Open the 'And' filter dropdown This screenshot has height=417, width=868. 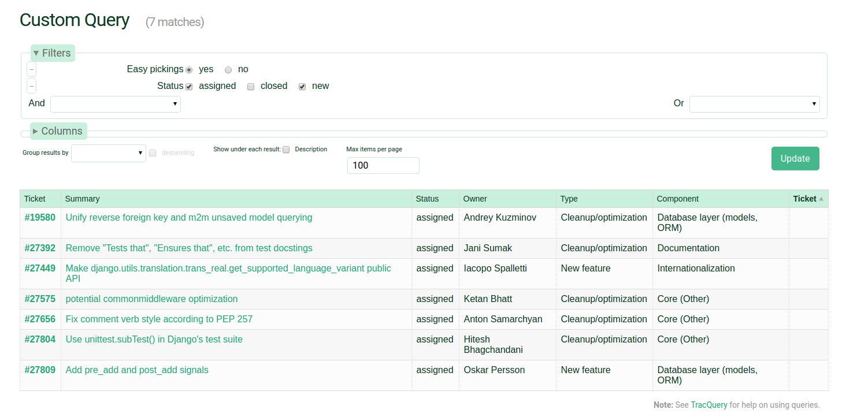pyautogui.click(x=116, y=104)
